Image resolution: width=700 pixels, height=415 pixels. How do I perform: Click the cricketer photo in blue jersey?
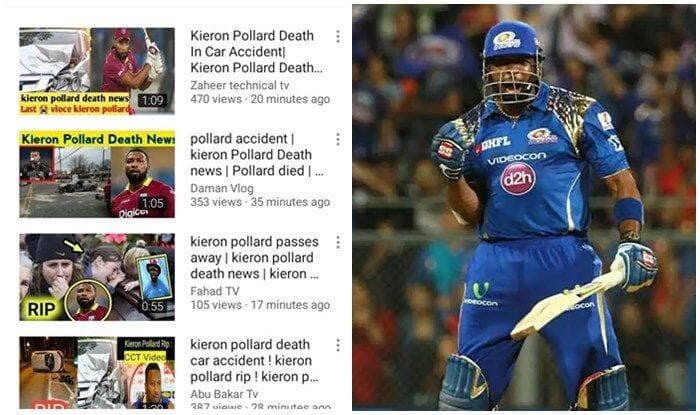tap(523, 208)
